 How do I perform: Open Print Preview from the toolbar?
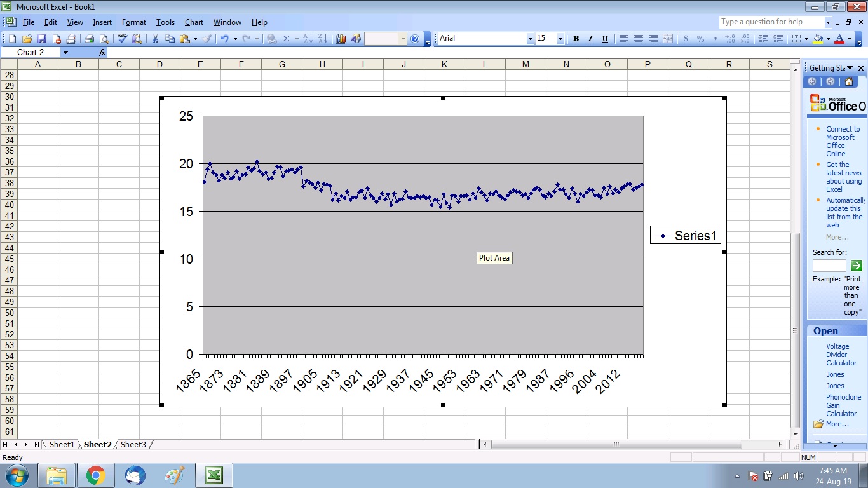point(104,39)
